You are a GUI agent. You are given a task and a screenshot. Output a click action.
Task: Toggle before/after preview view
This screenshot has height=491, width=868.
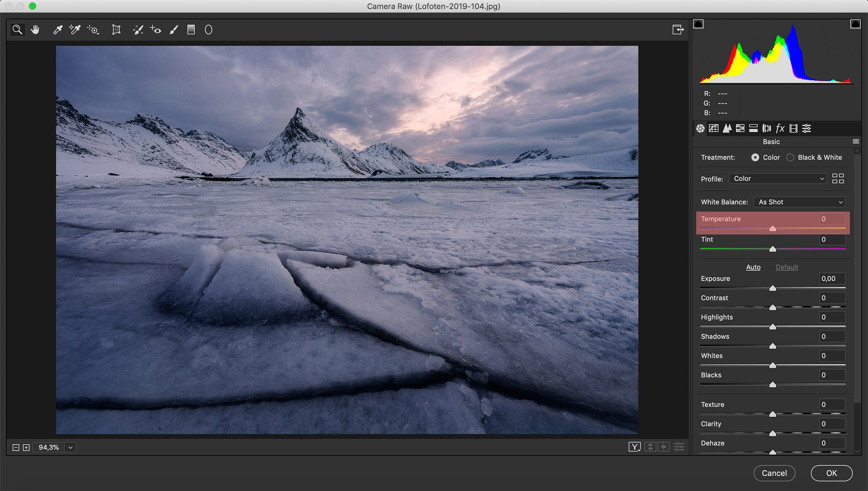(x=635, y=447)
